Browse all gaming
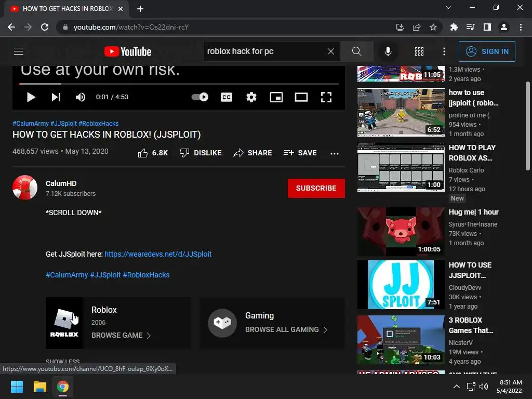This screenshot has height=399, width=532. click(272, 323)
